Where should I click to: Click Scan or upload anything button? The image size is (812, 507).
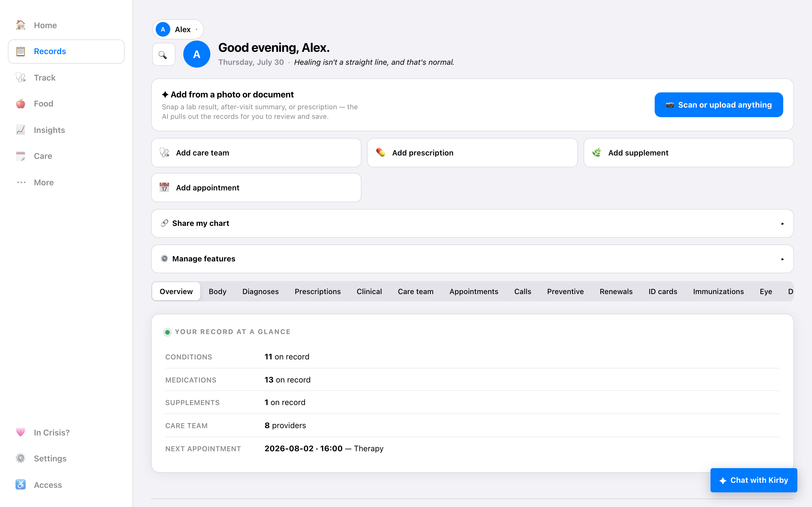coord(719,104)
